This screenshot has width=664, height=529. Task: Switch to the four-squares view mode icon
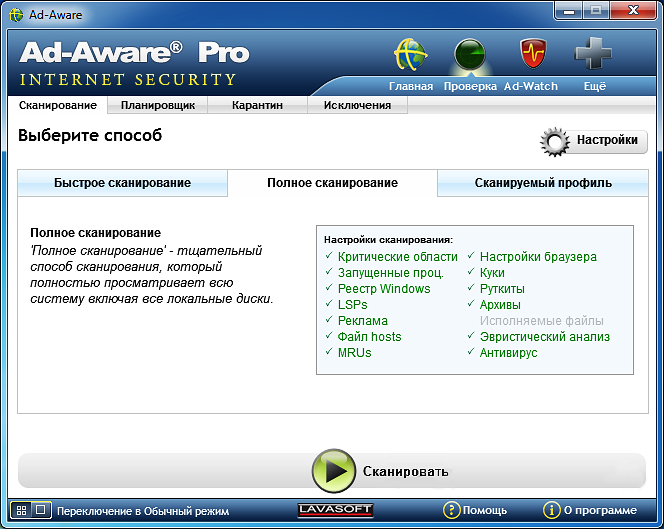(x=21, y=510)
